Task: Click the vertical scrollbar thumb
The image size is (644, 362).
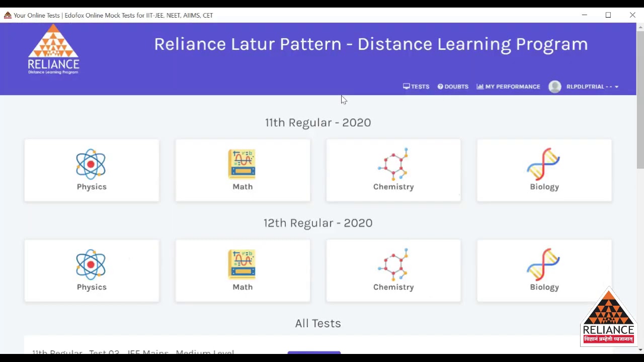Action: pyautogui.click(x=640, y=100)
